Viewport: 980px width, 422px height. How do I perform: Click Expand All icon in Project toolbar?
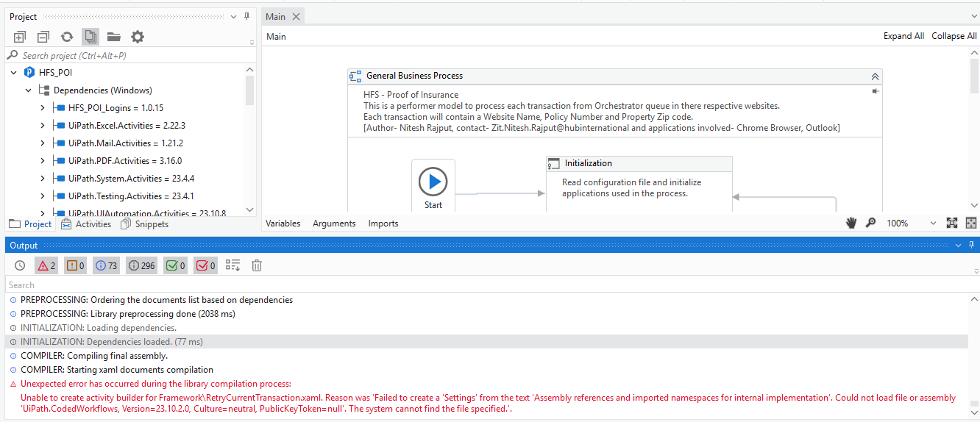point(20,37)
